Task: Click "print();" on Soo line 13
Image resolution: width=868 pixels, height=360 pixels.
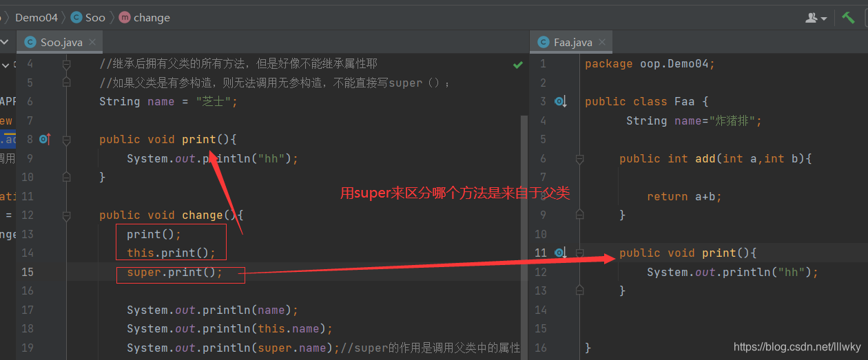Action: [154, 234]
